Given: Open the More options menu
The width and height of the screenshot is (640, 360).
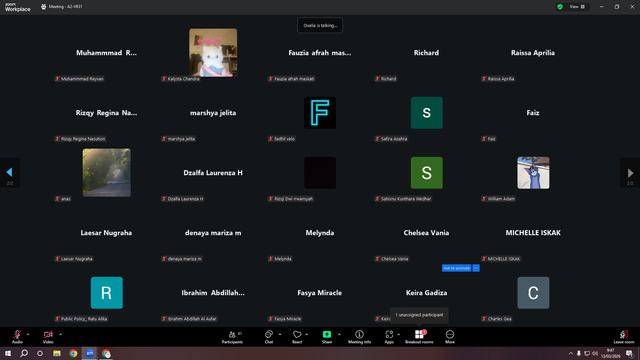Looking at the screenshot, I should click(450, 337).
